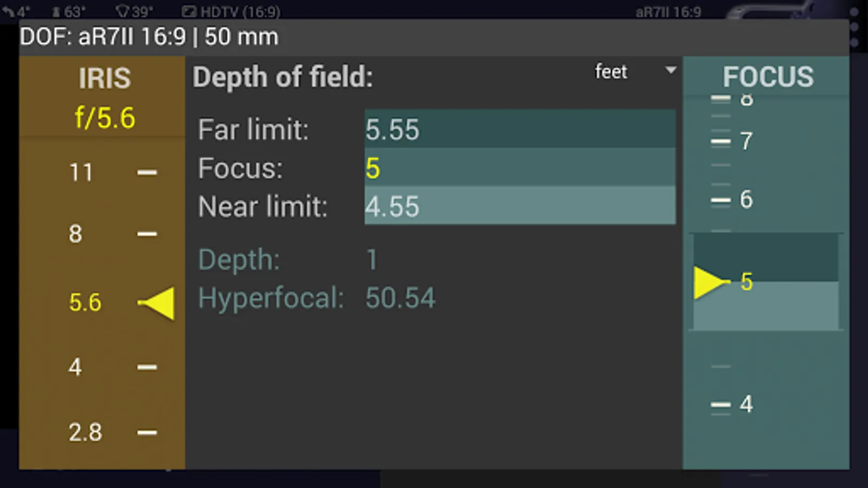868x488 pixels.
Task: Choose f/4 on the iris scale
Action: tap(76, 367)
